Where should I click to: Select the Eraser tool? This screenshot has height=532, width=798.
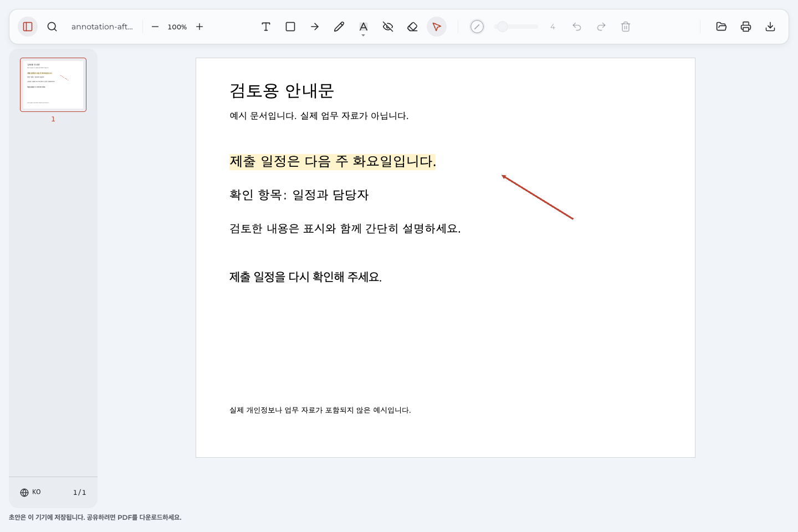[412, 27]
